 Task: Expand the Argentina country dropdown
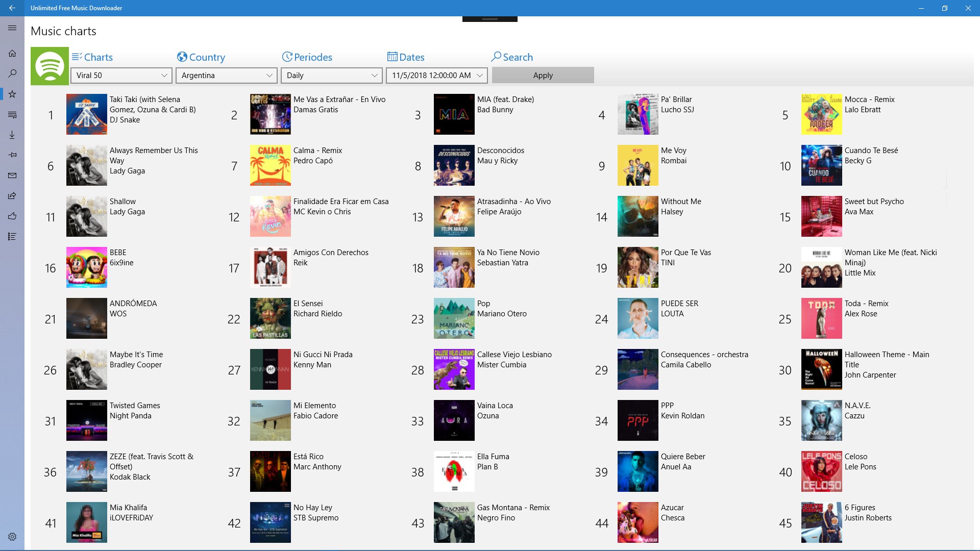tap(226, 76)
